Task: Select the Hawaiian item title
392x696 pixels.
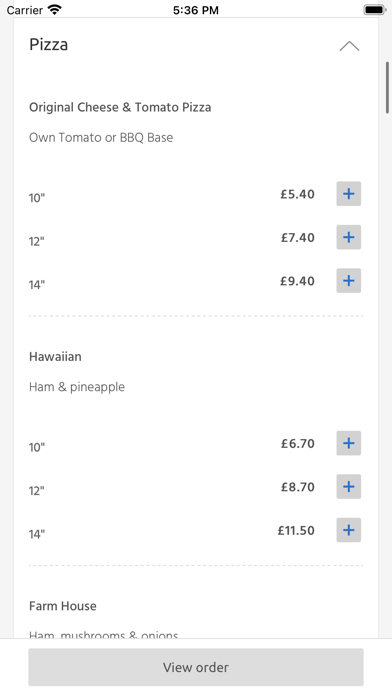Action: click(55, 356)
